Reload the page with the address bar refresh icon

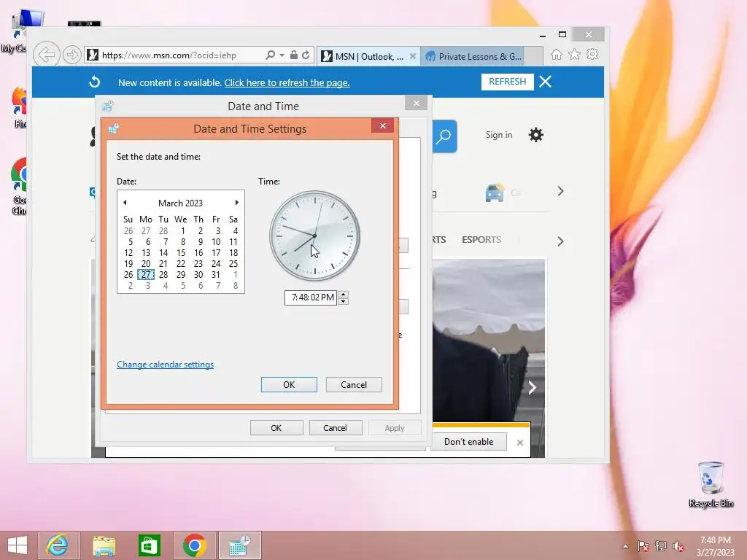[x=306, y=55]
